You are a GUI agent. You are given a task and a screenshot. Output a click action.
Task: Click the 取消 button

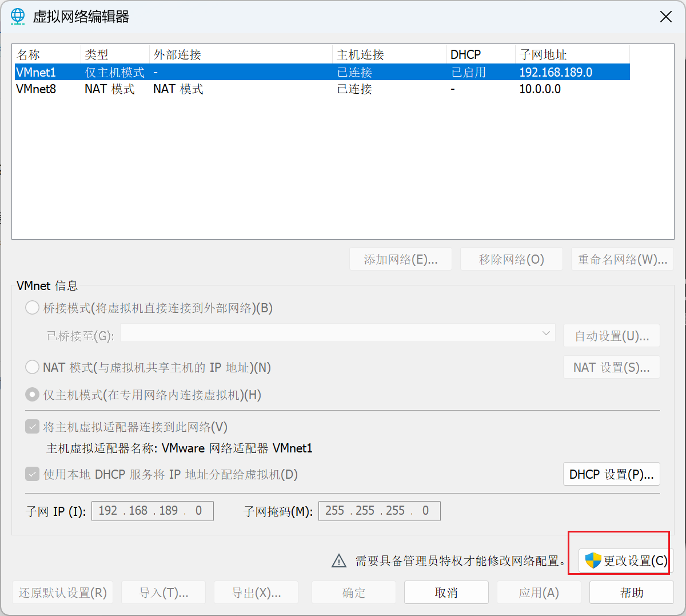[446, 593]
